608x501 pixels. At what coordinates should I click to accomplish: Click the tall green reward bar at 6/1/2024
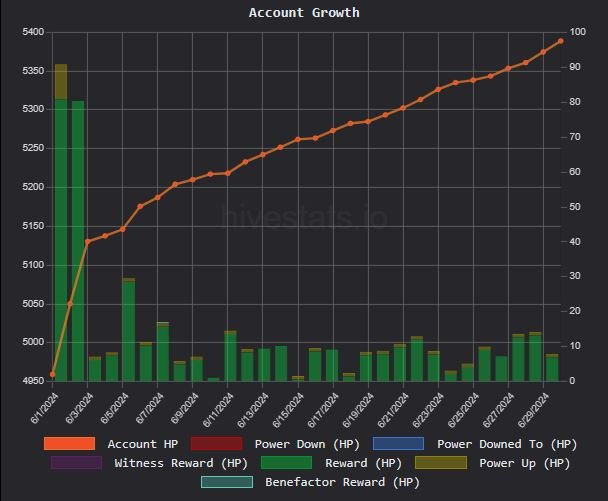point(61,240)
